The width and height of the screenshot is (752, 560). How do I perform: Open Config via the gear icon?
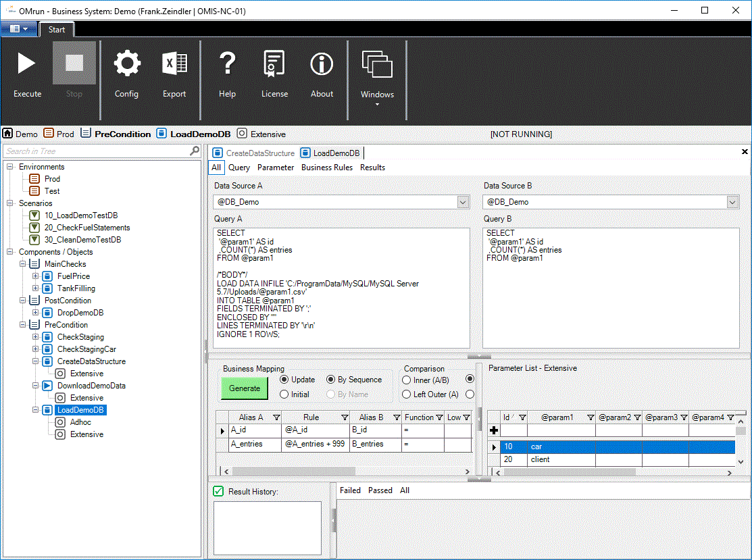tap(127, 63)
